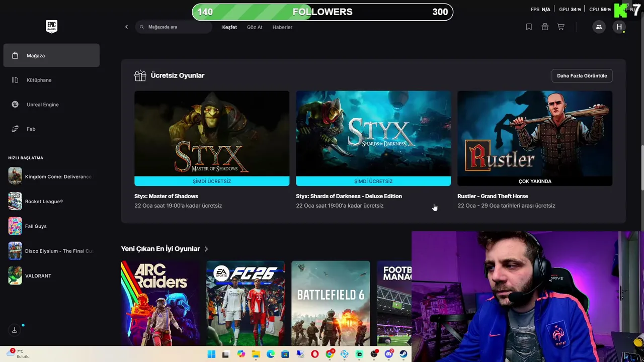Image resolution: width=644 pixels, height=362 pixels.
Task: Switch to the Keşfet tab
Action: pos(229,27)
